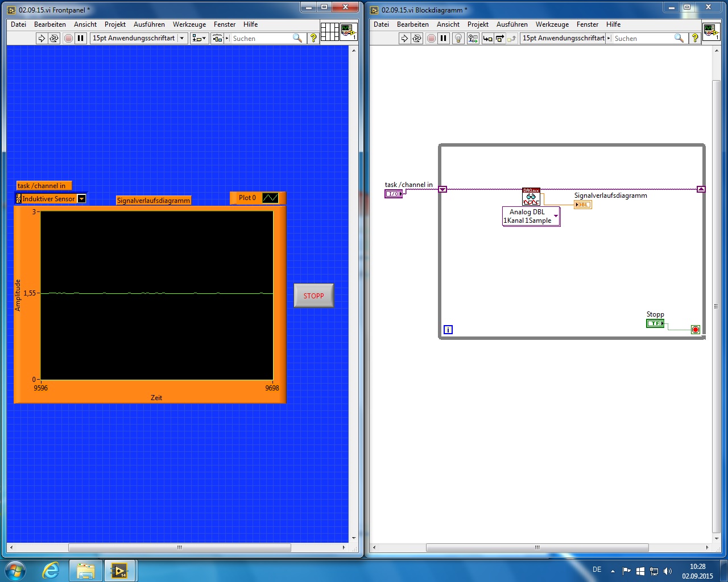Click the Signalverlaufsdiagramm label on front panel
This screenshot has height=582, width=728.
pyautogui.click(x=154, y=201)
